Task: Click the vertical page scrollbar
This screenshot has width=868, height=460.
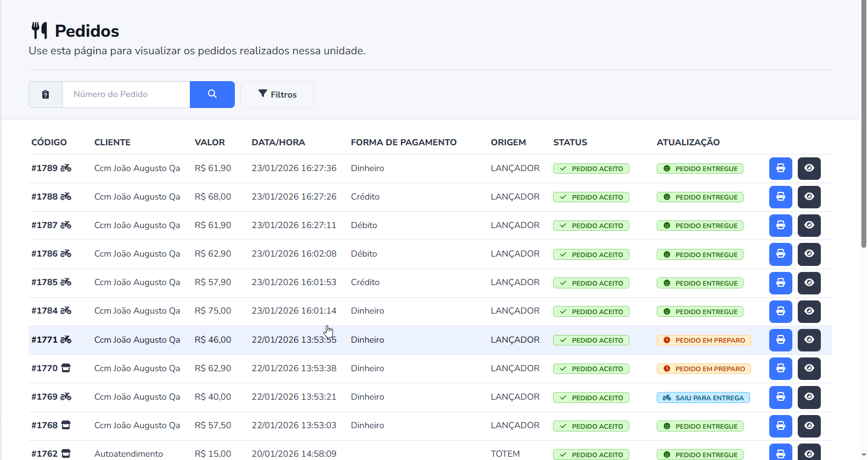Action: pyautogui.click(x=864, y=126)
